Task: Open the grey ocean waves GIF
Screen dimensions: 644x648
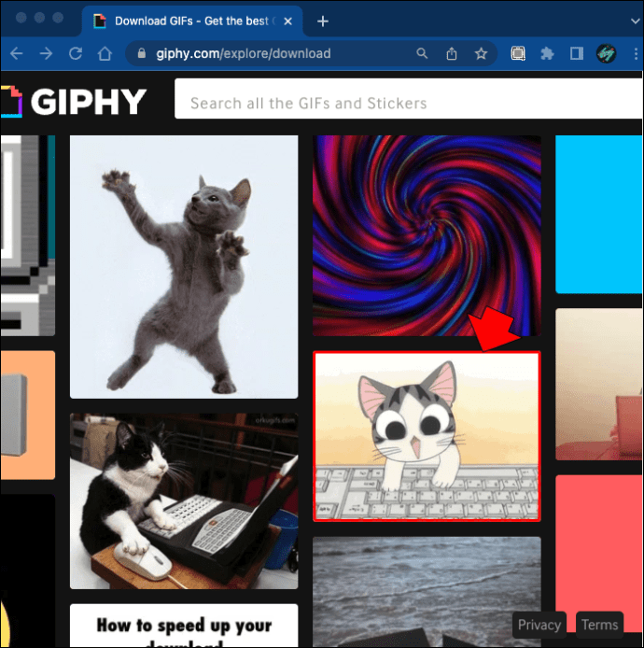Action: click(x=427, y=592)
